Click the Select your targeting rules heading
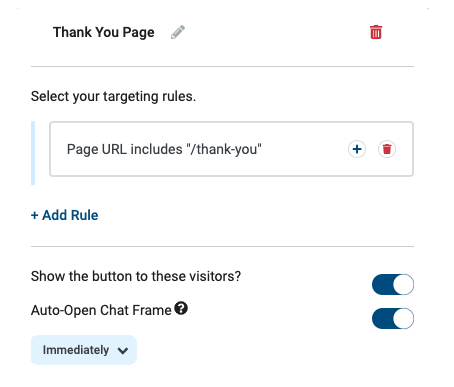 (113, 96)
